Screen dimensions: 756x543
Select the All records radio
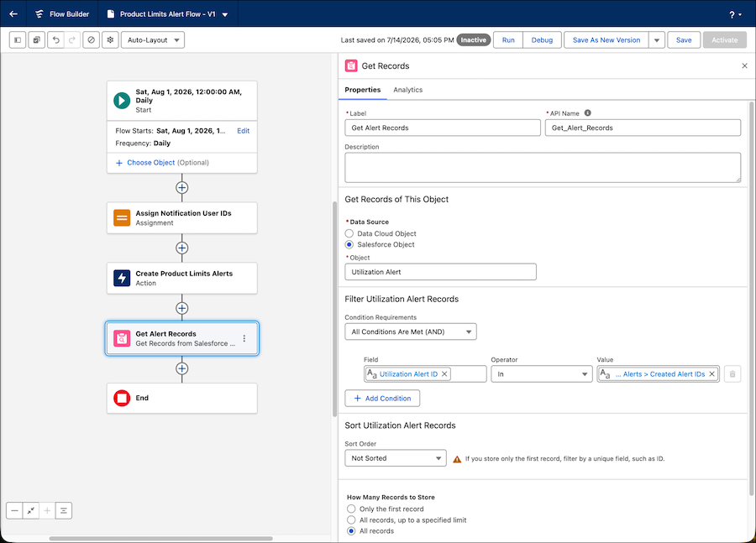pyautogui.click(x=351, y=531)
